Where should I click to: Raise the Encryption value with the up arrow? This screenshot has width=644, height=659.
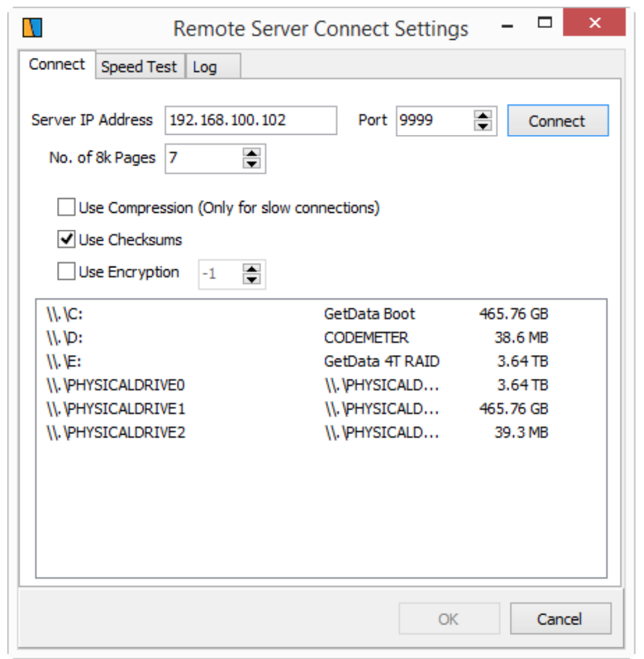pyautogui.click(x=252, y=269)
